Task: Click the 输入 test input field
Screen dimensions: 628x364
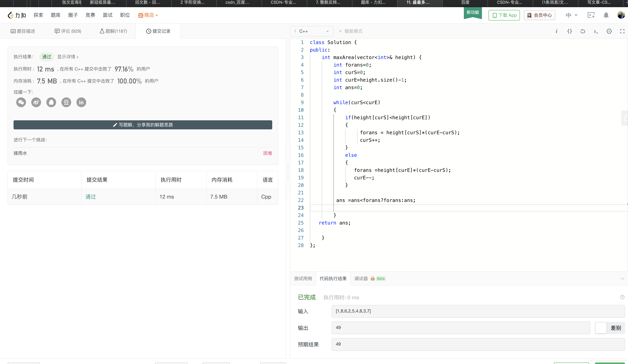Action: [x=478, y=311]
